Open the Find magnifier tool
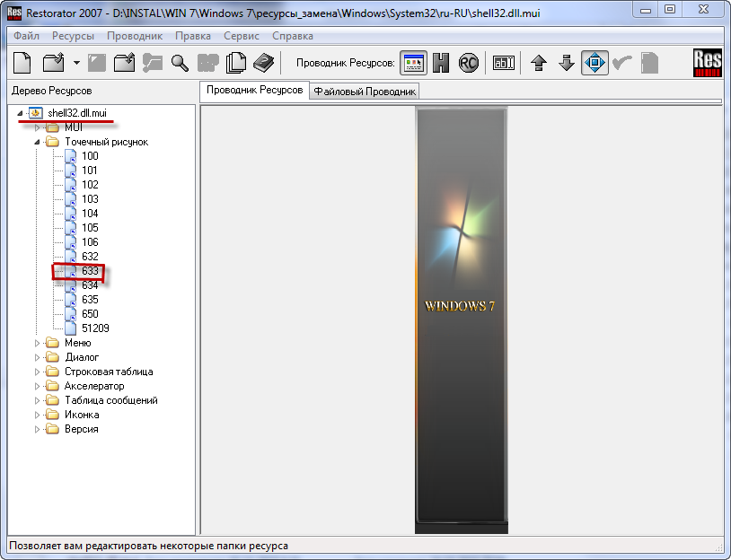Viewport: 731px width, 560px height. [180, 63]
